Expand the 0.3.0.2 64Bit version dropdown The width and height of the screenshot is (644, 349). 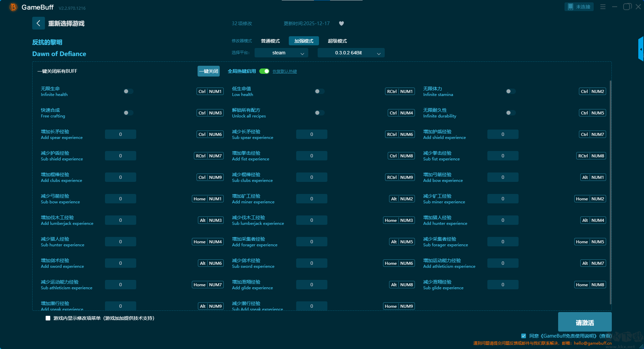(351, 53)
